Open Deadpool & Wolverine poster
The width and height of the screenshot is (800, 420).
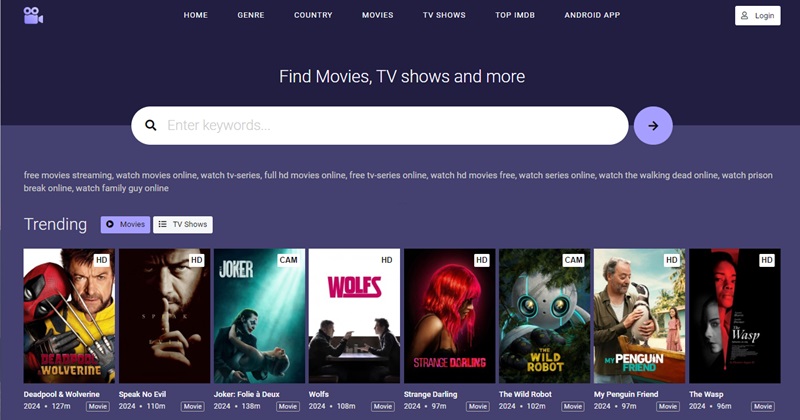(x=69, y=316)
